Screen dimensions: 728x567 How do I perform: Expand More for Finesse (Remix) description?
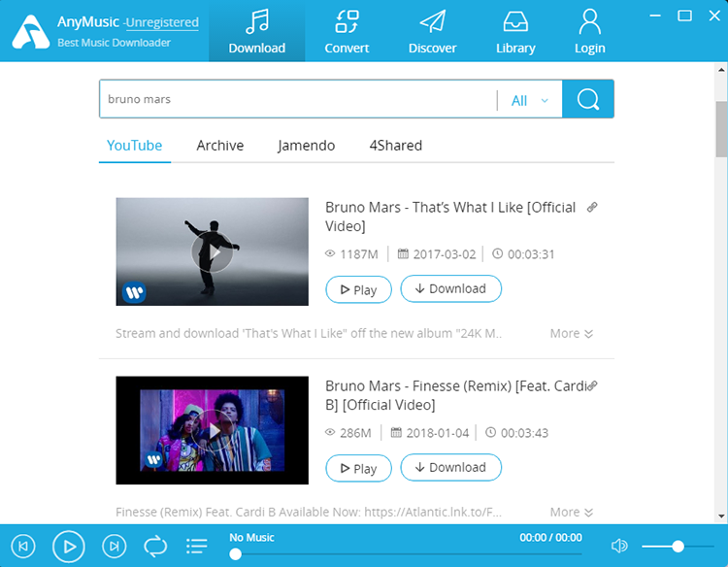coord(572,513)
